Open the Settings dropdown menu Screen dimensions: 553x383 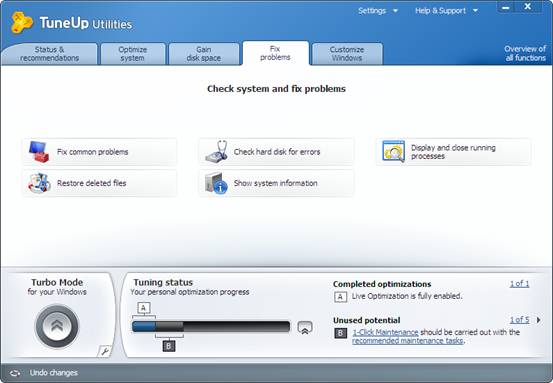pos(378,11)
